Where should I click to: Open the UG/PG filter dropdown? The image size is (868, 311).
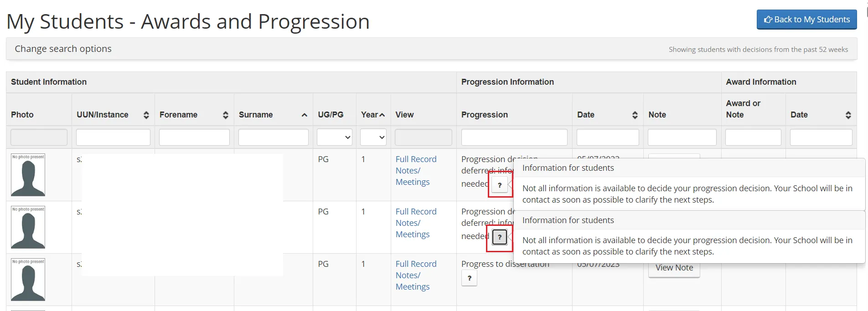pos(334,137)
